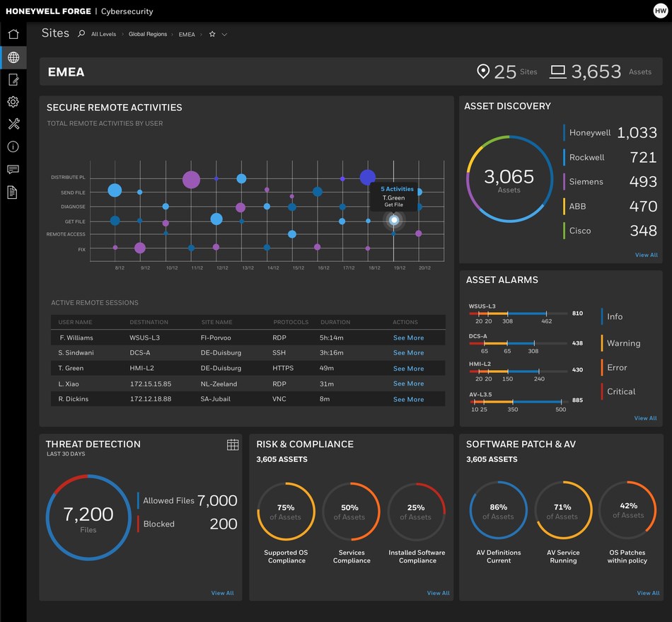Mark EMEA as favorite with star icon
Viewport: 672px width, 622px height.
point(212,35)
